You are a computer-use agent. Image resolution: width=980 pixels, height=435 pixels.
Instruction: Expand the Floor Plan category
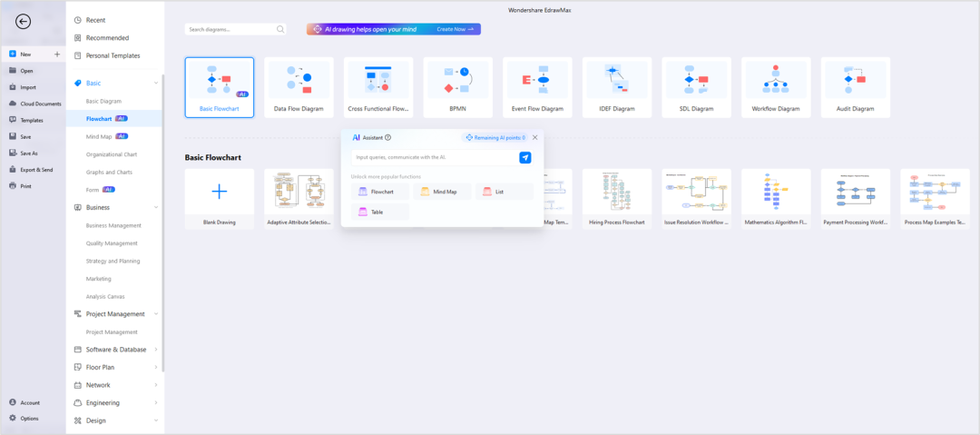[156, 368]
